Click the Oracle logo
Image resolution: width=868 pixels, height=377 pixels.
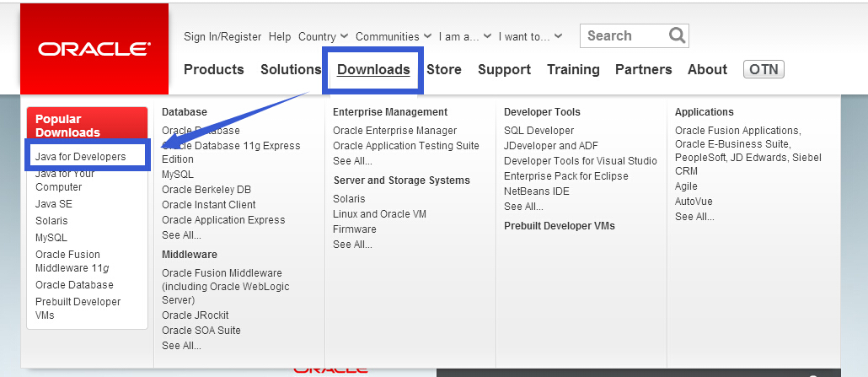[94, 49]
